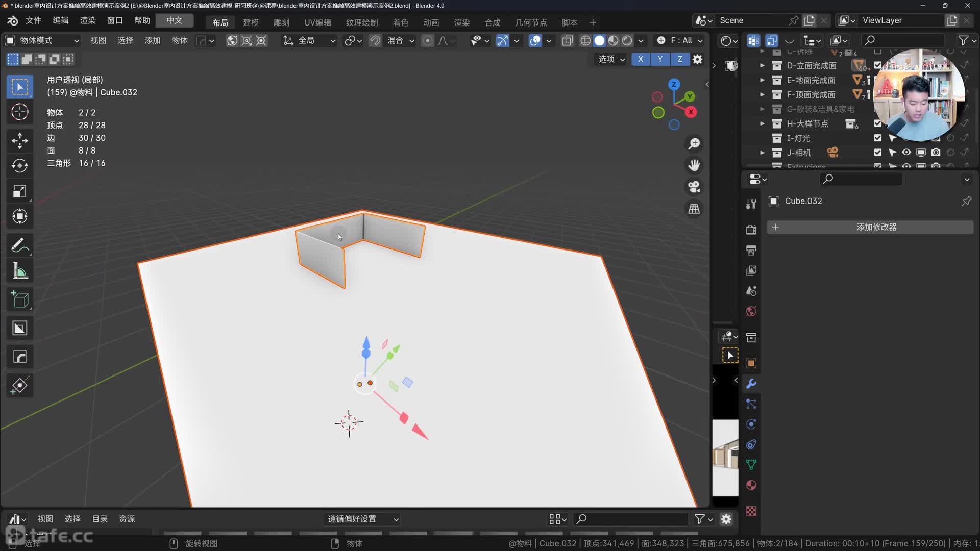The width and height of the screenshot is (980, 551).
Task: Expand the D-立面完成面 collection
Action: point(762,65)
